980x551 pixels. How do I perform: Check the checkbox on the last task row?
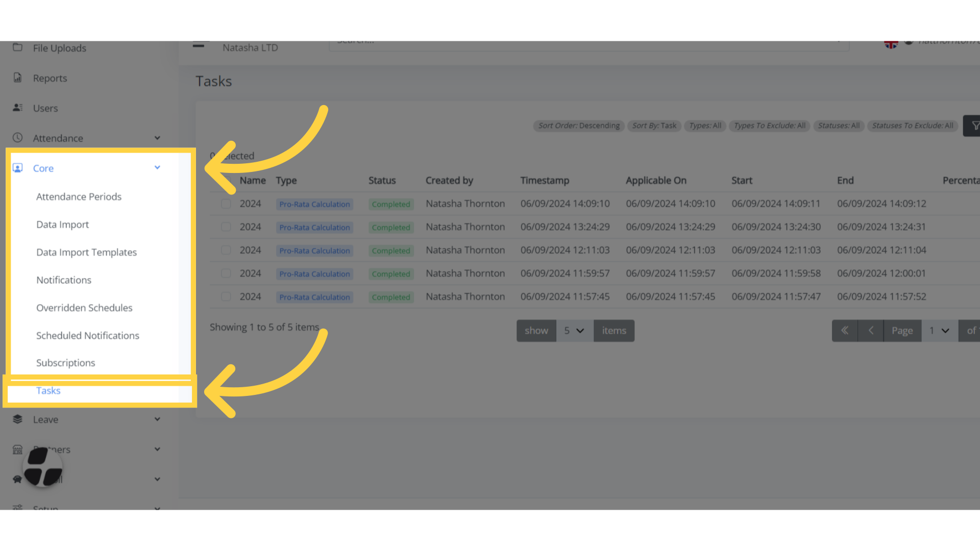226,296
